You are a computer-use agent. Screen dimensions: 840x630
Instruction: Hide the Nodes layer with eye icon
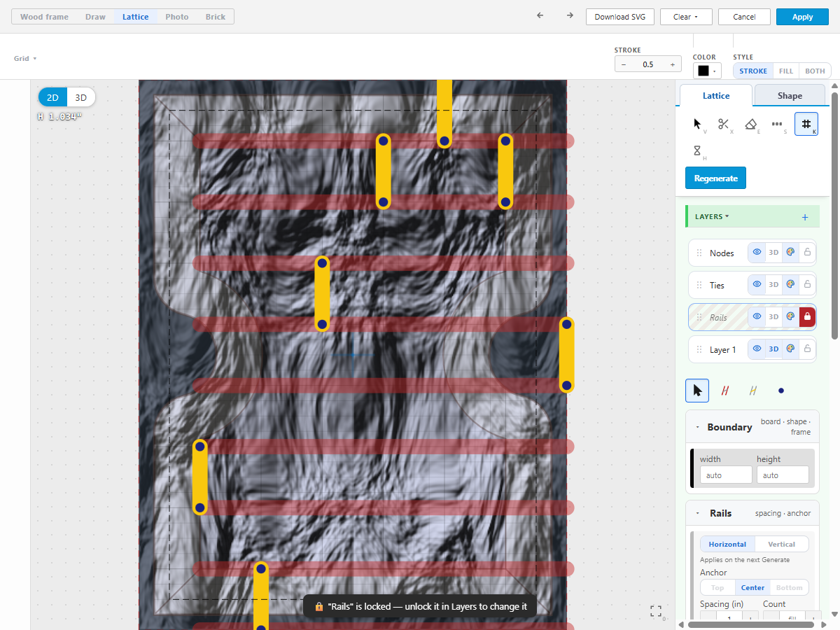pyautogui.click(x=757, y=253)
